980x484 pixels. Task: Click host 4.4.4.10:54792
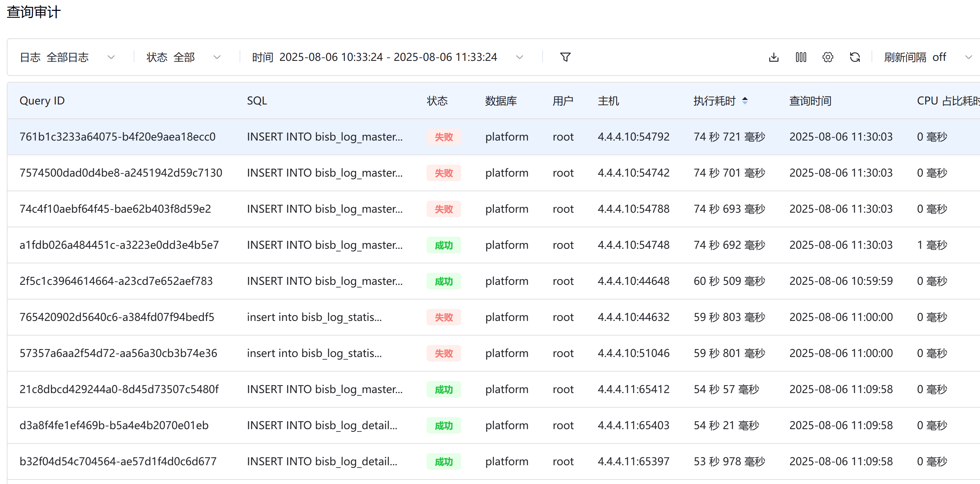(x=633, y=137)
